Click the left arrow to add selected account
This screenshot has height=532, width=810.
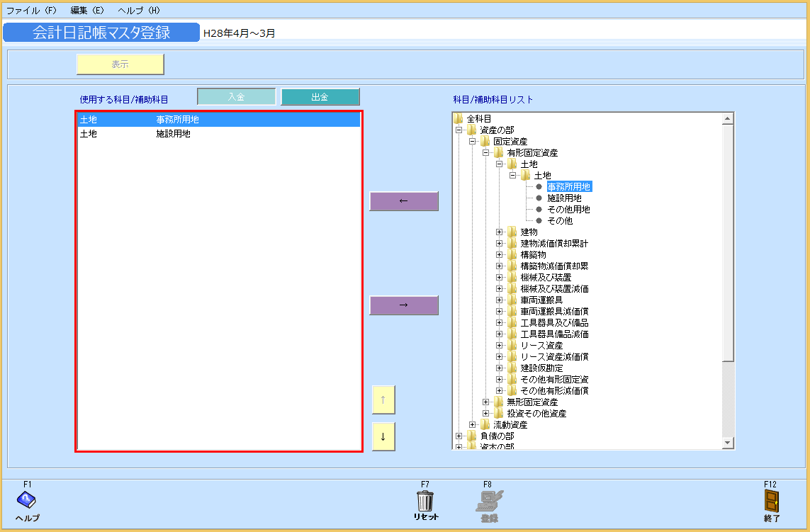(x=403, y=200)
